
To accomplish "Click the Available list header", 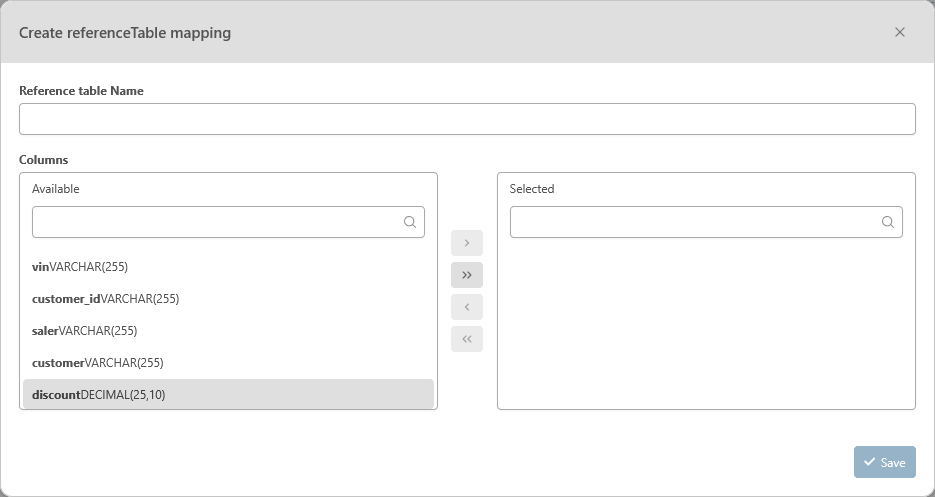I will click(56, 189).
